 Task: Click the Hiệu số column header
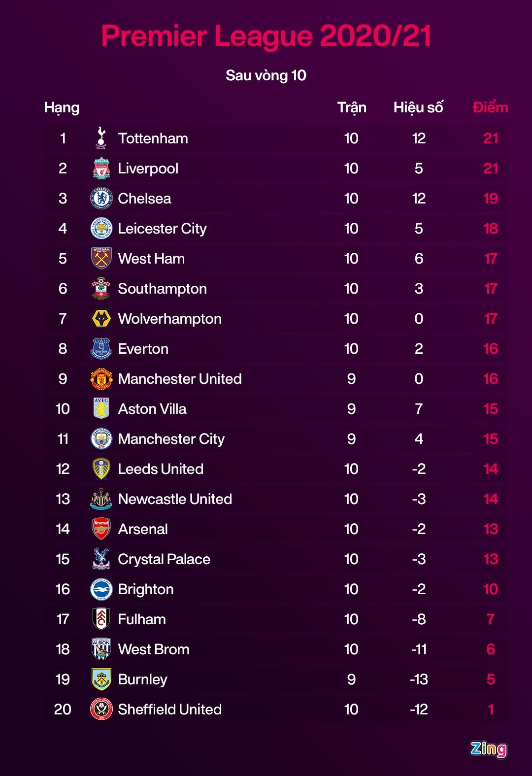point(418,107)
